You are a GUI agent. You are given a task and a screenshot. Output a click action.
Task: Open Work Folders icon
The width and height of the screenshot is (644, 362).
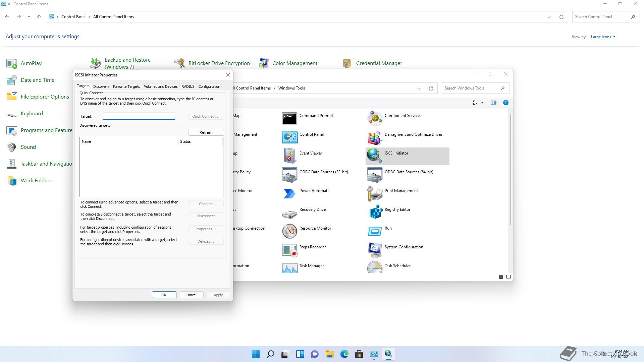[29, 181]
